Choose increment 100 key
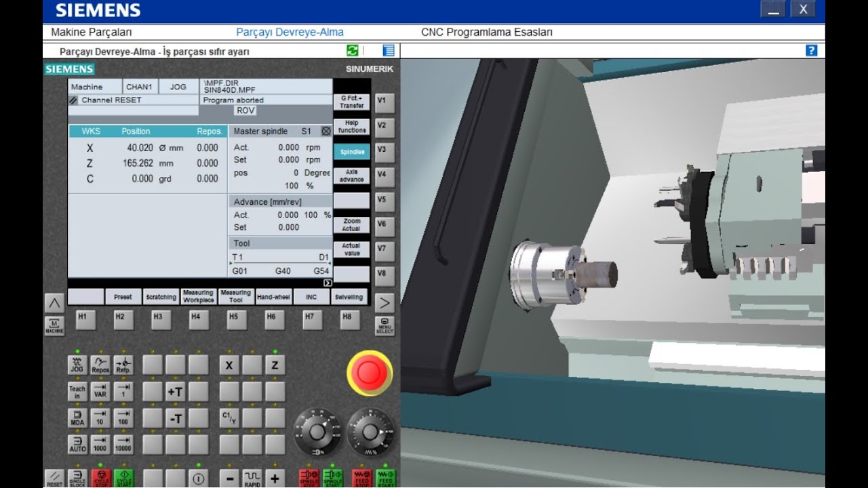The width and height of the screenshot is (868, 488). 123,418
